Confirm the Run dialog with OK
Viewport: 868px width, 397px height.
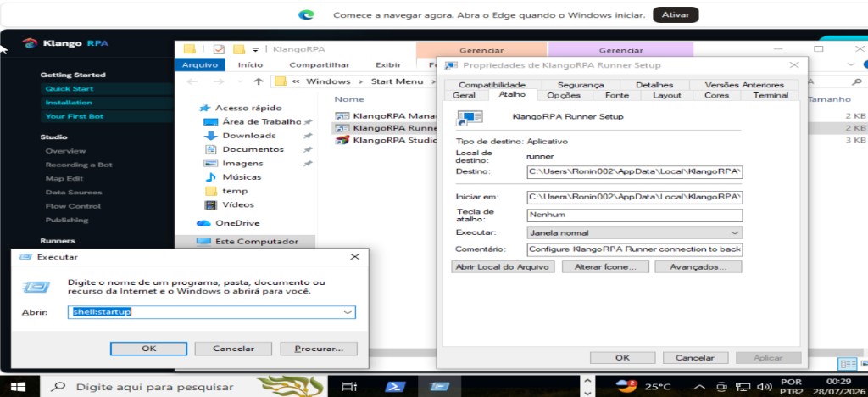[x=148, y=349]
